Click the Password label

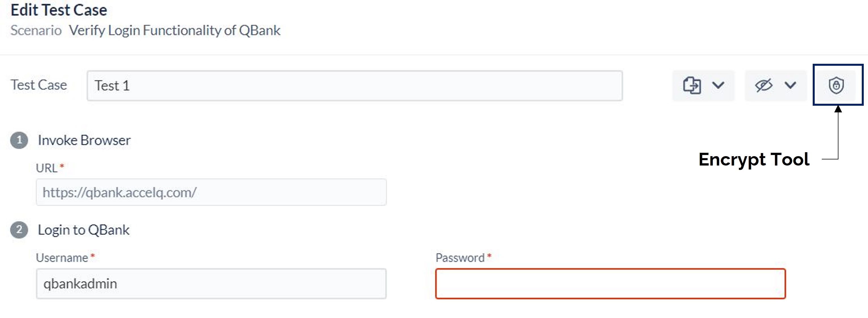click(460, 258)
